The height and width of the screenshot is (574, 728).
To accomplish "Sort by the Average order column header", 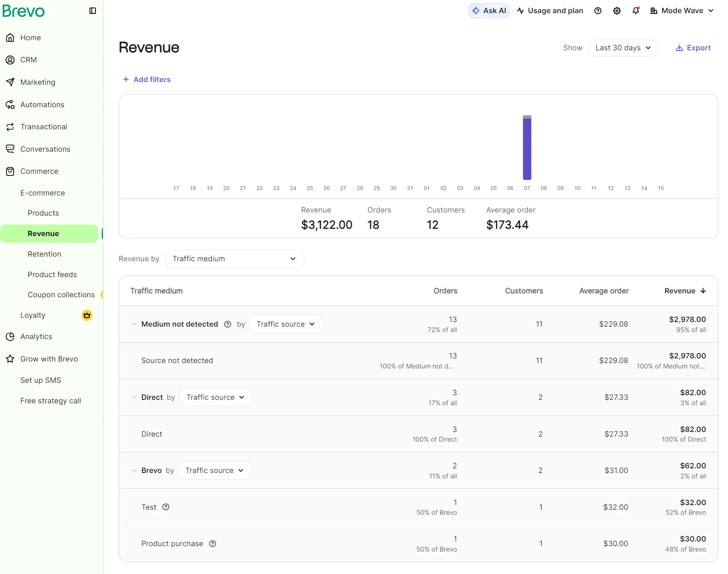I will click(x=604, y=291).
